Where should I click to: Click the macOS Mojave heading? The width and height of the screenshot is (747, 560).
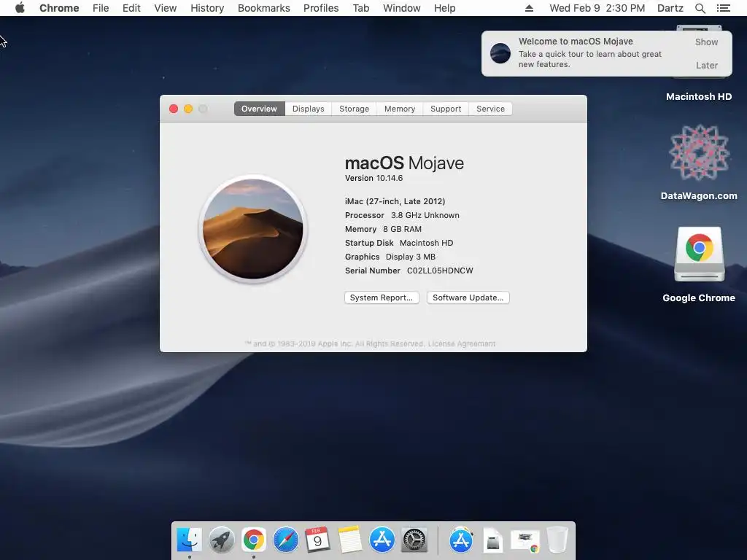(x=404, y=163)
